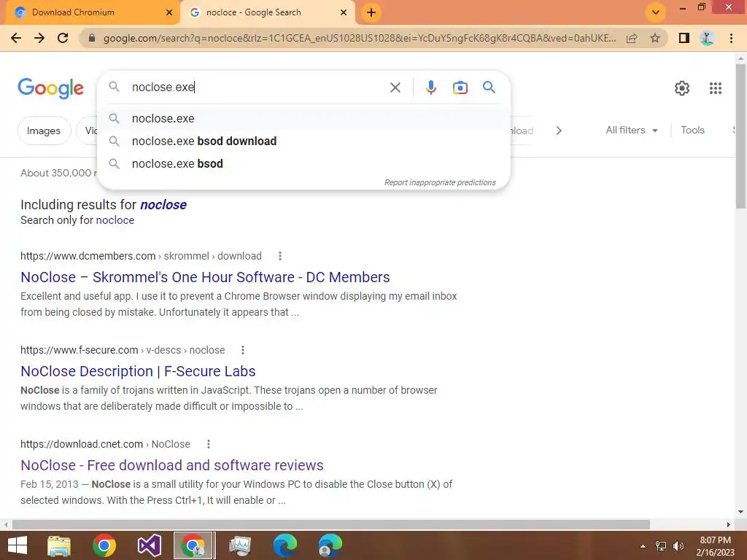Show more filter chips with right chevron
Viewport: 747px width, 560px height.
559,131
